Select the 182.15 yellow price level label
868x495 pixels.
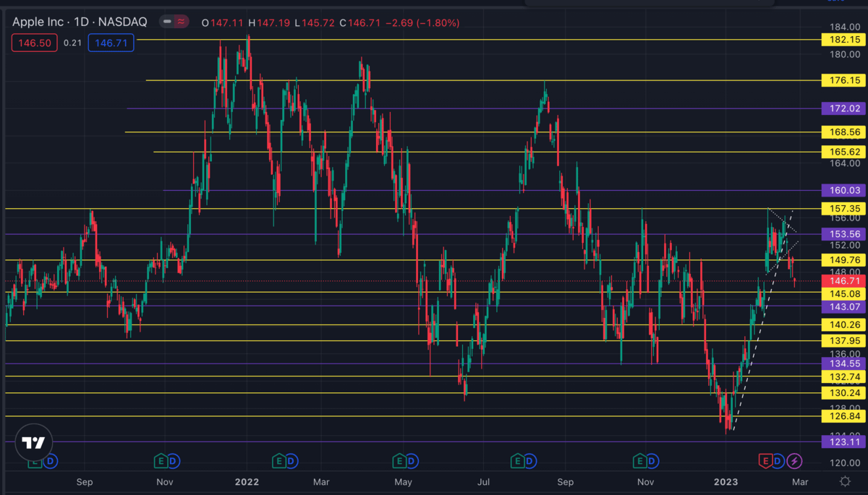tap(844, 40)
